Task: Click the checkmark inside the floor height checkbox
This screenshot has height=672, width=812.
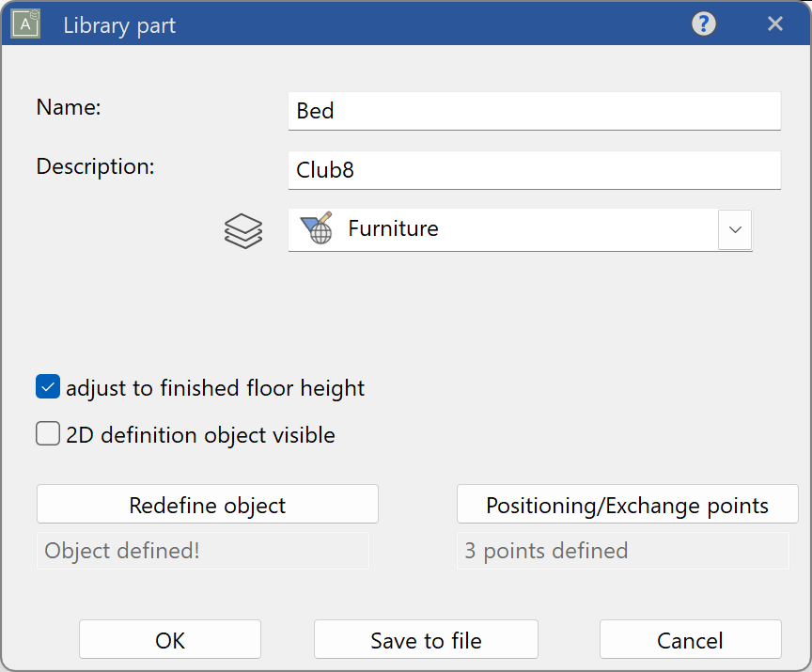Action: coord(47,386)
